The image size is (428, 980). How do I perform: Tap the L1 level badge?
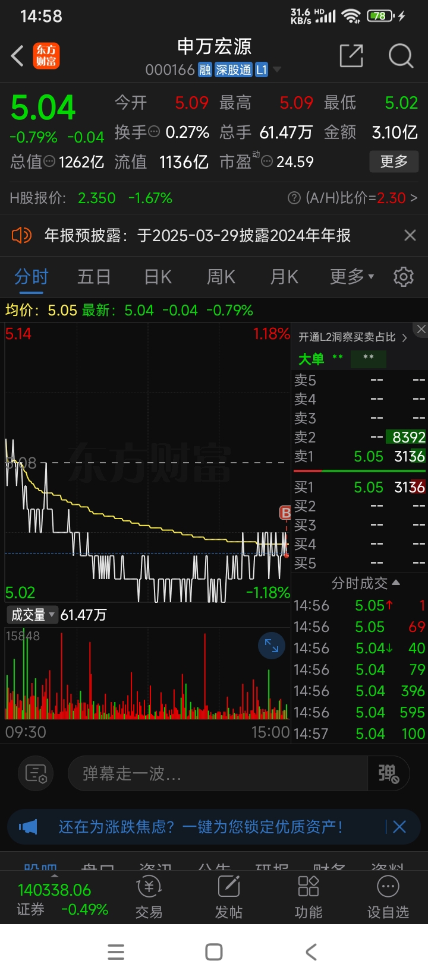coord(262,70)
